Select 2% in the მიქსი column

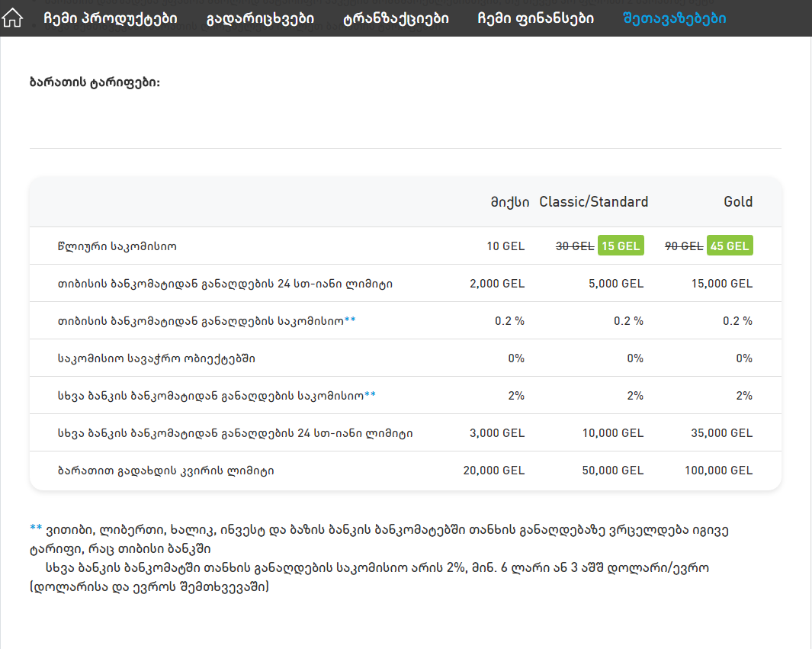516,396
